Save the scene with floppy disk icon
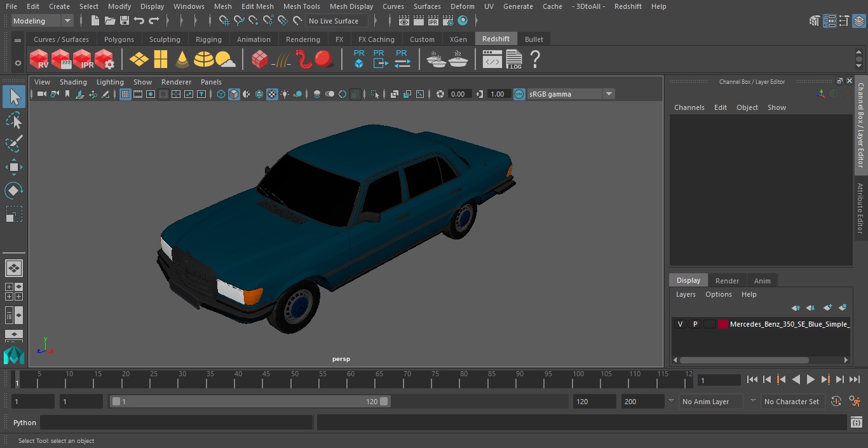 point(125,21)
